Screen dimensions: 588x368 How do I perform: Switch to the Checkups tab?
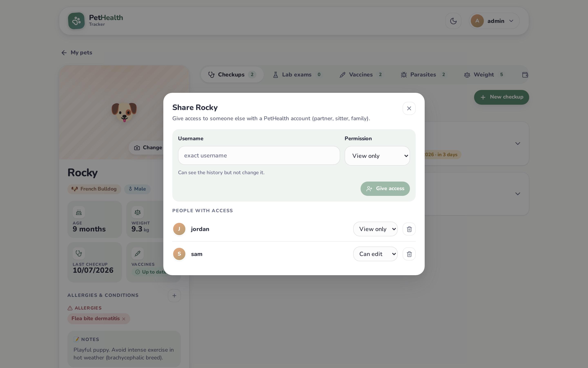[232, 75]
